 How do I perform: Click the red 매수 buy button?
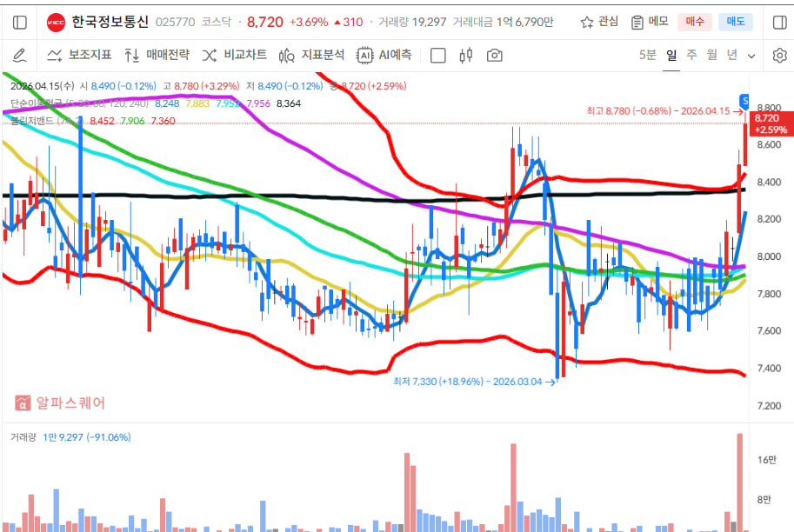695,22
